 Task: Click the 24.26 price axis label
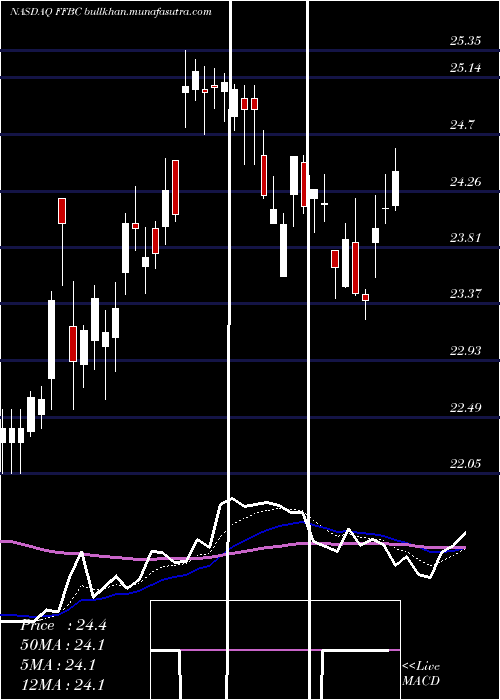click(465, 182)
